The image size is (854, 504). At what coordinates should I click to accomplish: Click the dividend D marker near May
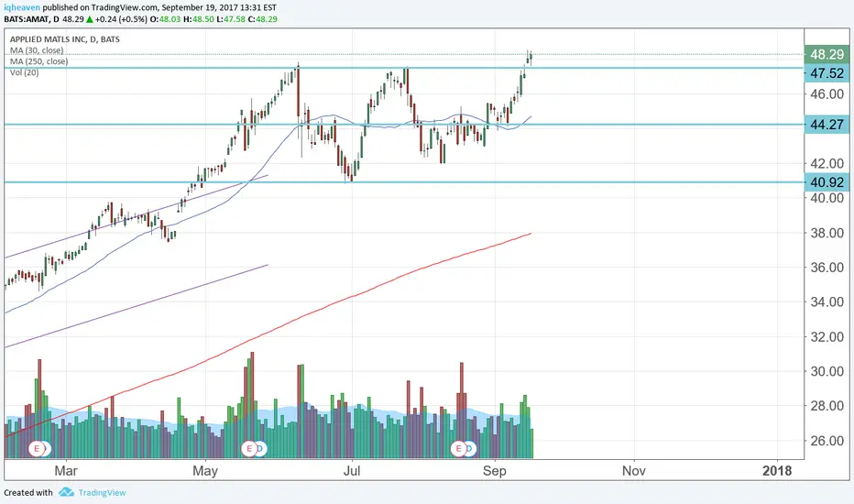pyautogui.click(x=261, y=448)
